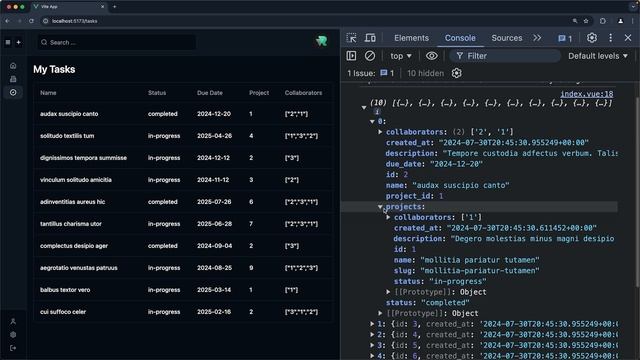
Task: Open the tasks circle icon in sidebar
Action: [13, 93]
